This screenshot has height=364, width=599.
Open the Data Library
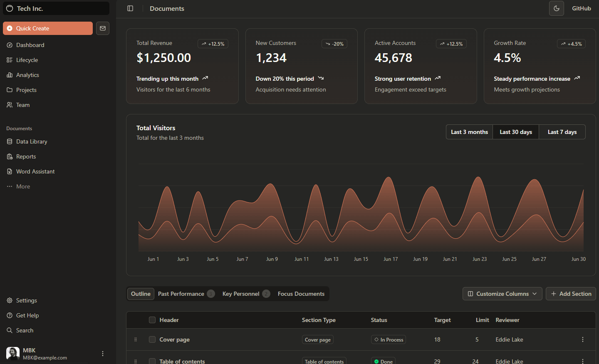pyautogui.click(x=31, y=141)
